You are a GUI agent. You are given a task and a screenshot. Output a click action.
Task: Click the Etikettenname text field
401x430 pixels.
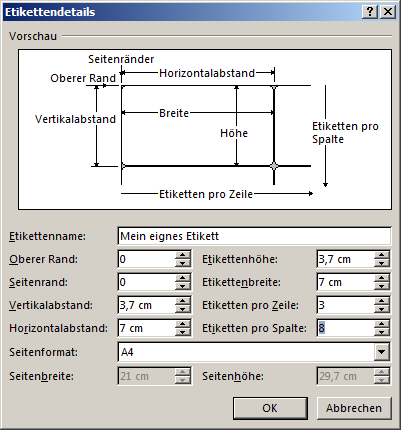pos(254,236)
